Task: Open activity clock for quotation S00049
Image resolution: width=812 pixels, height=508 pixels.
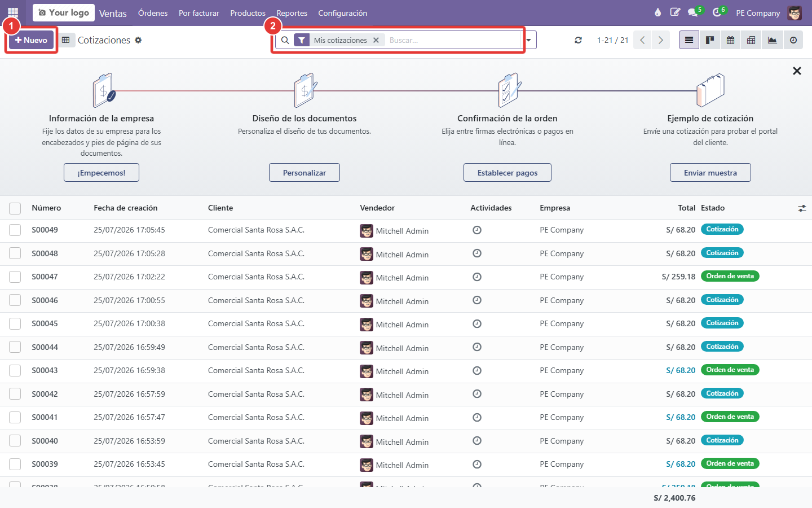Action: click(x=477, y=230)
